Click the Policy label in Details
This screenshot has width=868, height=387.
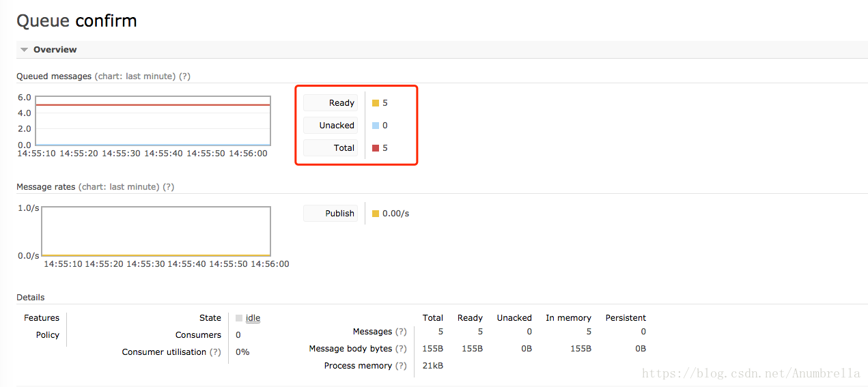tap(48, 335)
